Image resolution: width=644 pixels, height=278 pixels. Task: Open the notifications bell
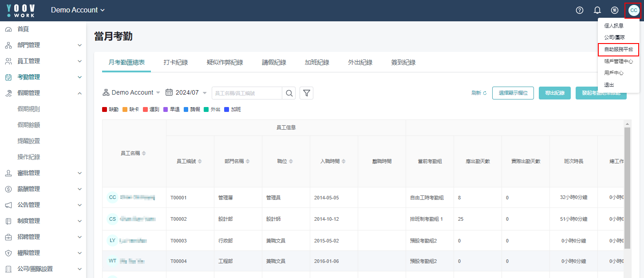[597, 10]
